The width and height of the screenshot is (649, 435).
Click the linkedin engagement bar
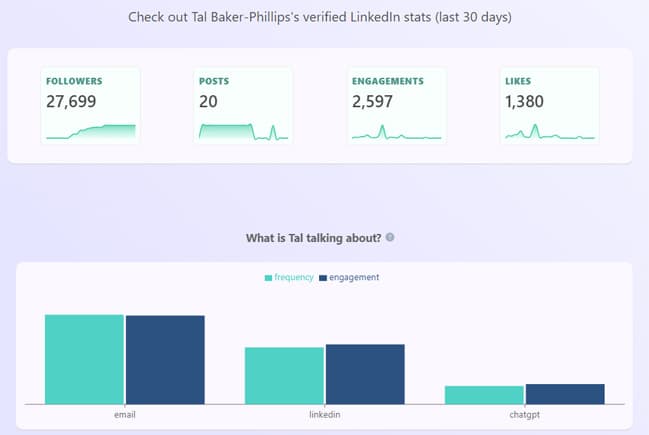365,374
